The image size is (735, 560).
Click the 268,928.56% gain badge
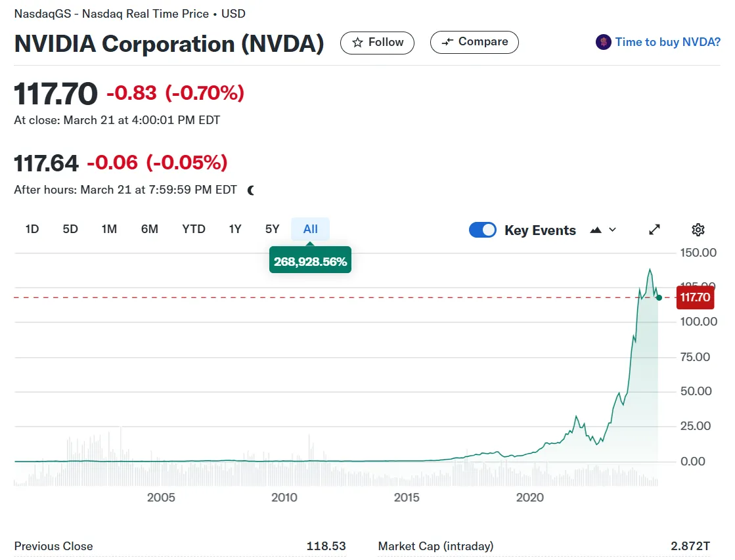point(310,261)
